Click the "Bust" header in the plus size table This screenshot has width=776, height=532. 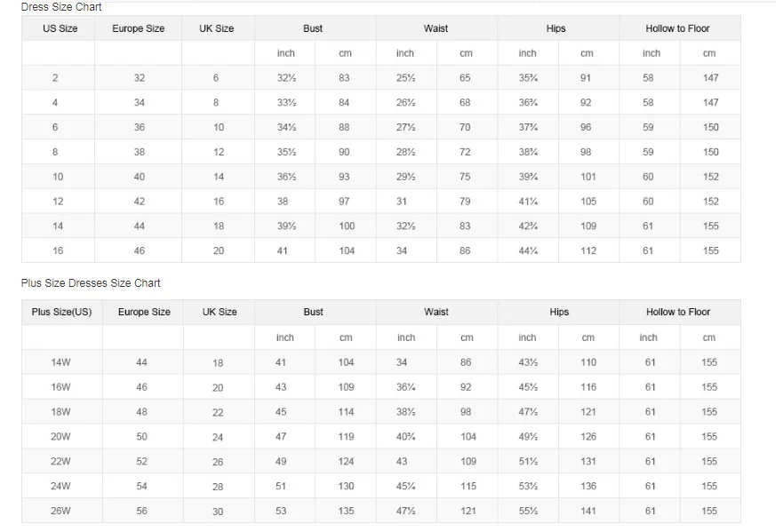pos(313,313)
